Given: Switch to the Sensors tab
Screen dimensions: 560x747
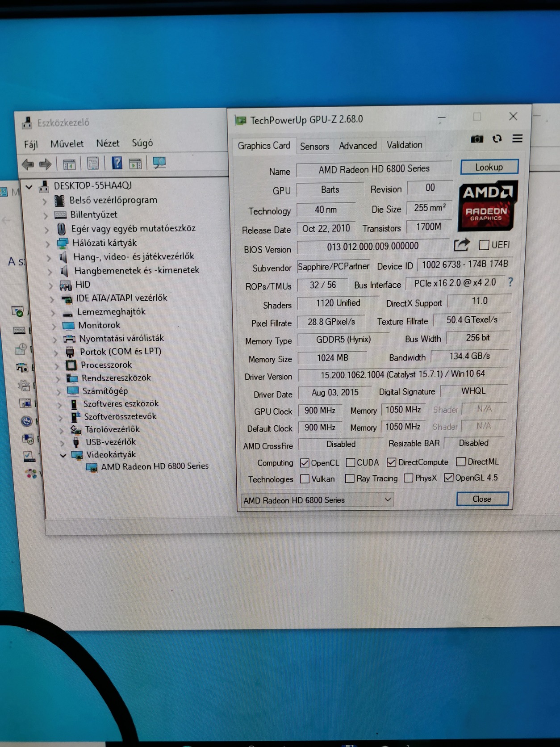Looking at the screenshot, I should (314, 146).
